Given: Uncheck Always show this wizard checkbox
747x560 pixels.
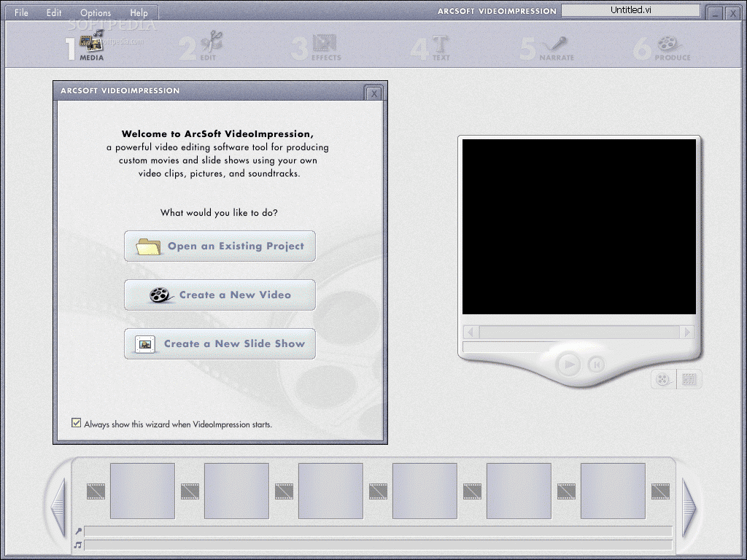Looking at the screenshot, I should click(x=76, y=423).
